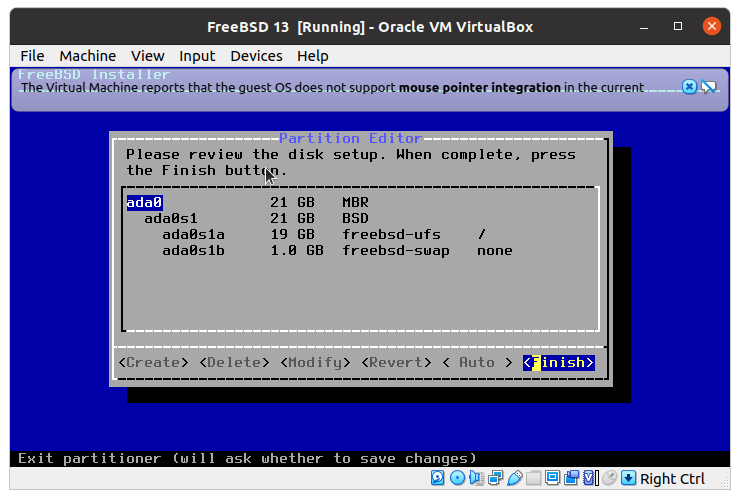Click the network adapter status icon
The image size is (740, 499).
pyautogui.click(x=496, y=478)
